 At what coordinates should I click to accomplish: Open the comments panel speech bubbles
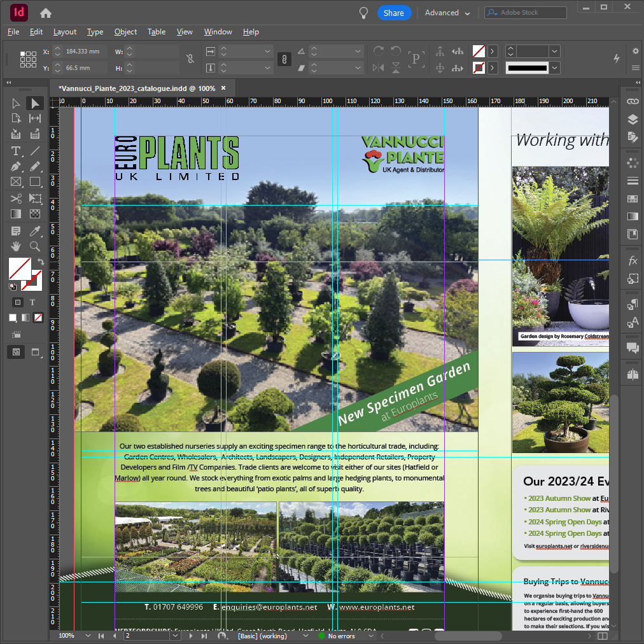tap(633, 348)
